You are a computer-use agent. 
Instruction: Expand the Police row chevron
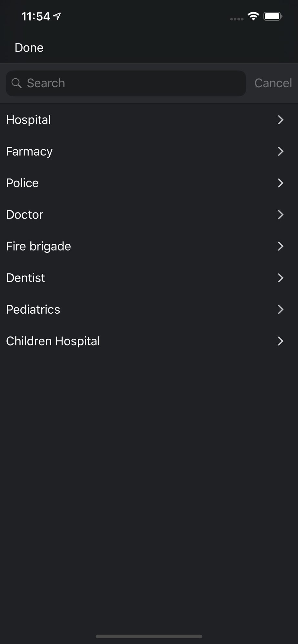pos(281,183)
